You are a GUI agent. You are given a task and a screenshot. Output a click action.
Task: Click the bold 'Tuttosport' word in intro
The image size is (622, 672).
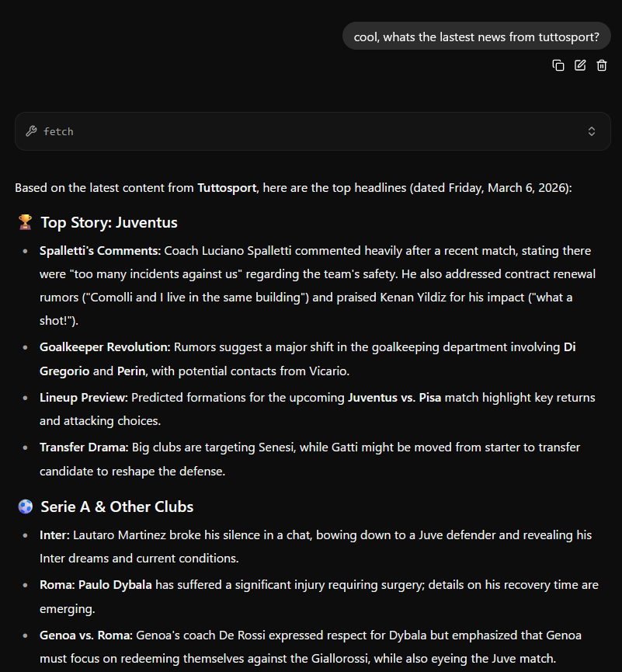click(227, 188)
